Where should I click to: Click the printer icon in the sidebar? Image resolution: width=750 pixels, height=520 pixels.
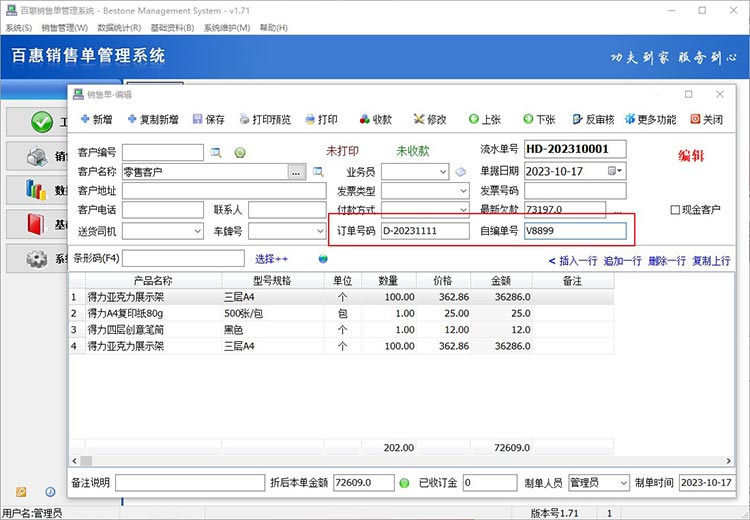(x=37, y=156)
